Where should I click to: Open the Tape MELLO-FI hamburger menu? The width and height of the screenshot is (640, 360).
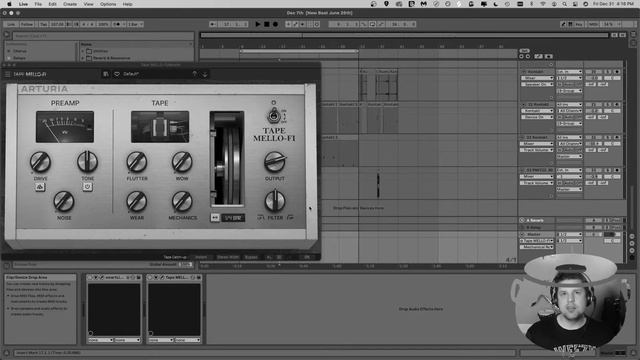pos(7,74)
